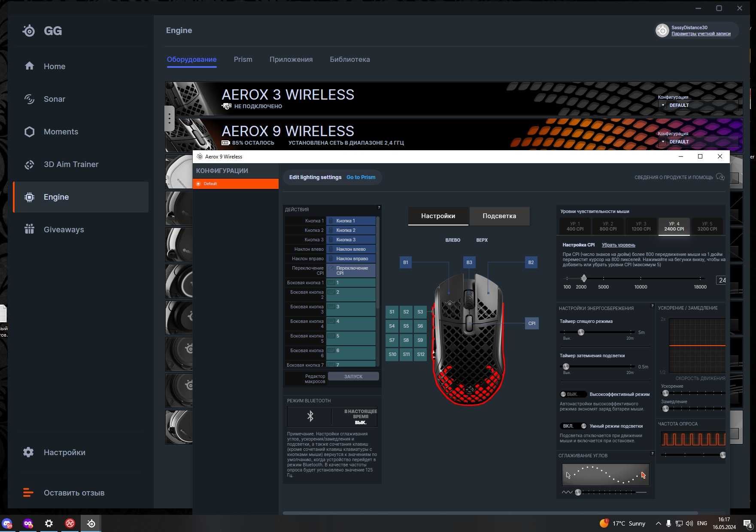Click the volume tray icon
The height and width of the screenshot is (532, 756).
coord(689,523)
